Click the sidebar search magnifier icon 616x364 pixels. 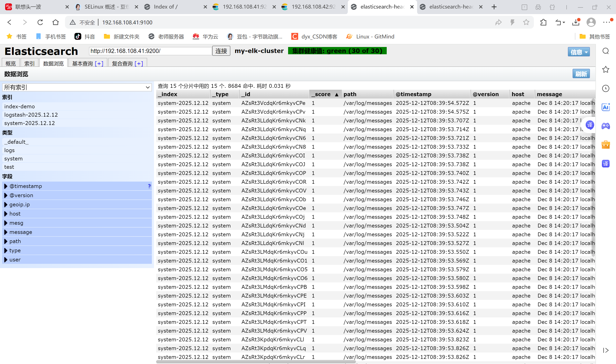tap(606, 51)
